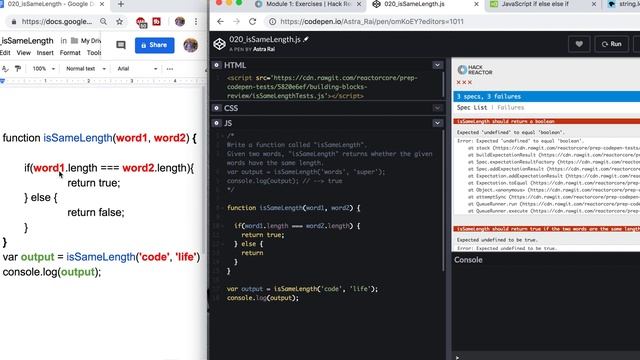Click the Share button in Google Docs
640x360 pixels.
[154, 45]
